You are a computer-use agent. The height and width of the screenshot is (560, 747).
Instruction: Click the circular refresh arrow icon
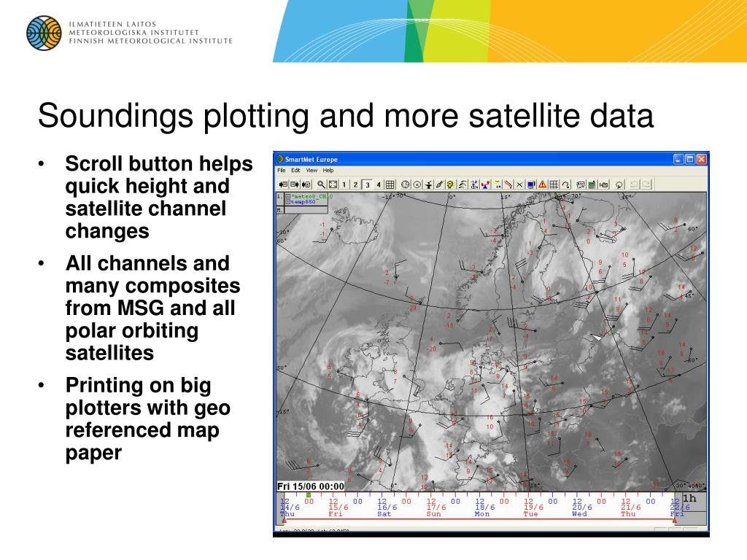tap(619, 184)
